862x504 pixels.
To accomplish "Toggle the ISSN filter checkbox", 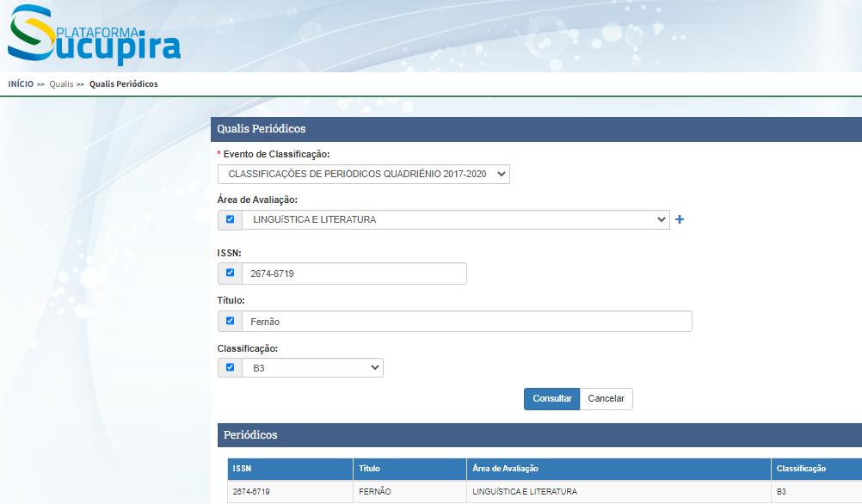I will tap(231, 273).
